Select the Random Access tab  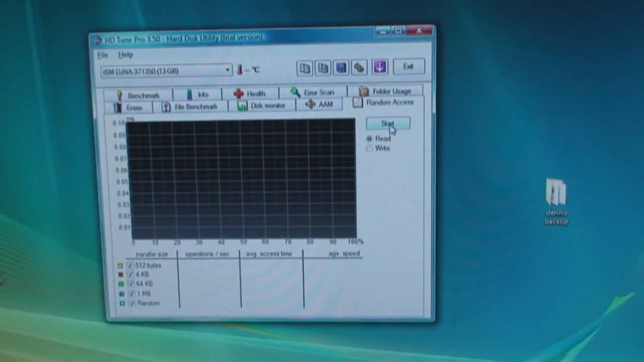[383, 103]
